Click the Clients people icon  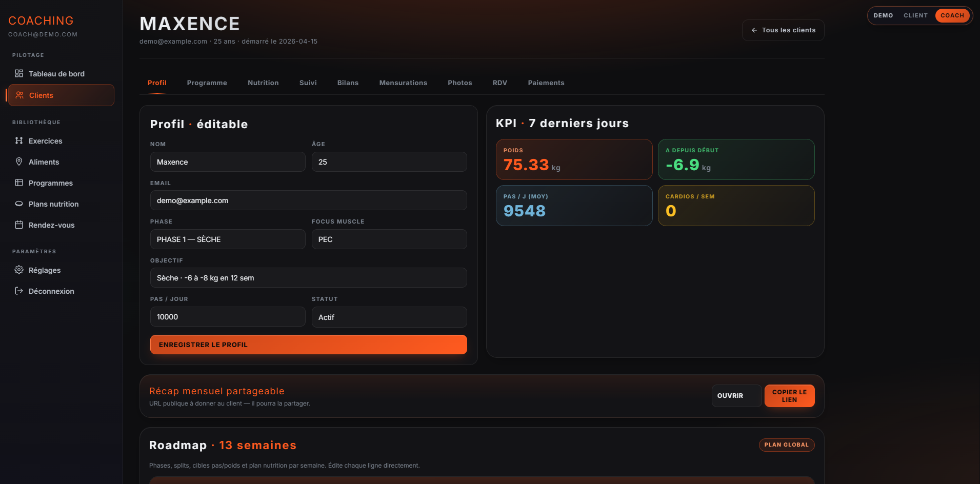coord(19,95)
